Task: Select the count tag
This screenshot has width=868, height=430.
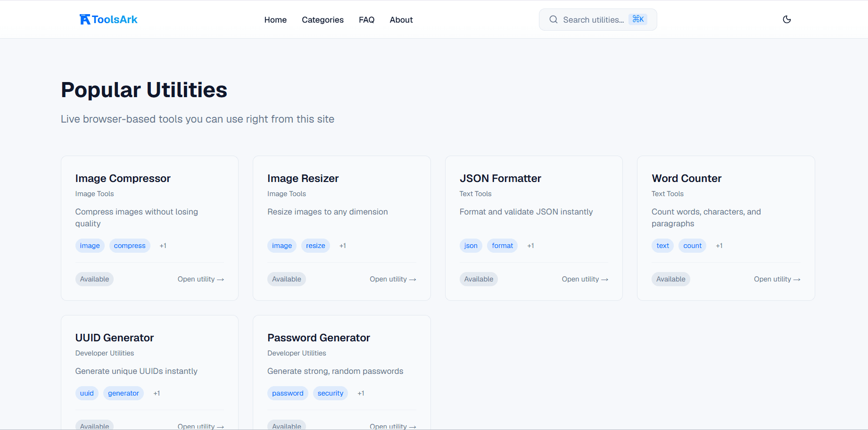Action: click(x=692, y=246)
